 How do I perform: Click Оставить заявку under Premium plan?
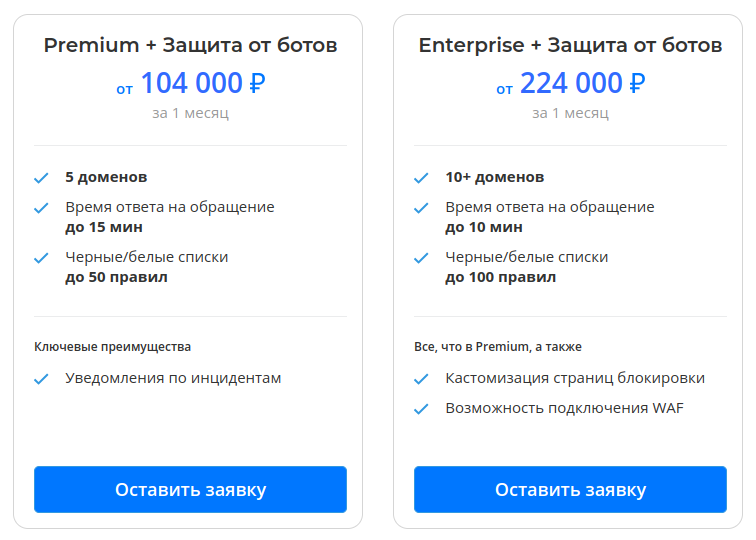click(x=190, y=489)
